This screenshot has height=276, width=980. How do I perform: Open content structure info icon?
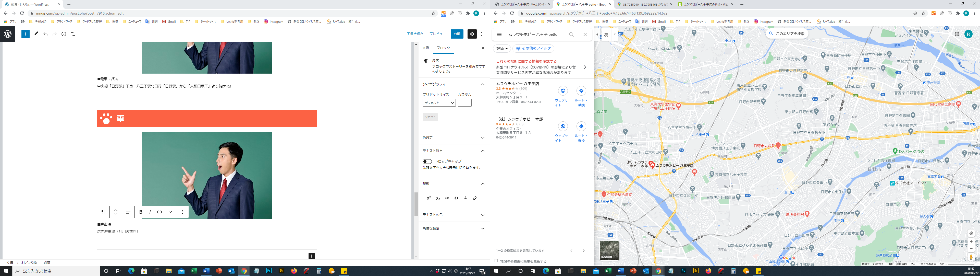point(64,34)
